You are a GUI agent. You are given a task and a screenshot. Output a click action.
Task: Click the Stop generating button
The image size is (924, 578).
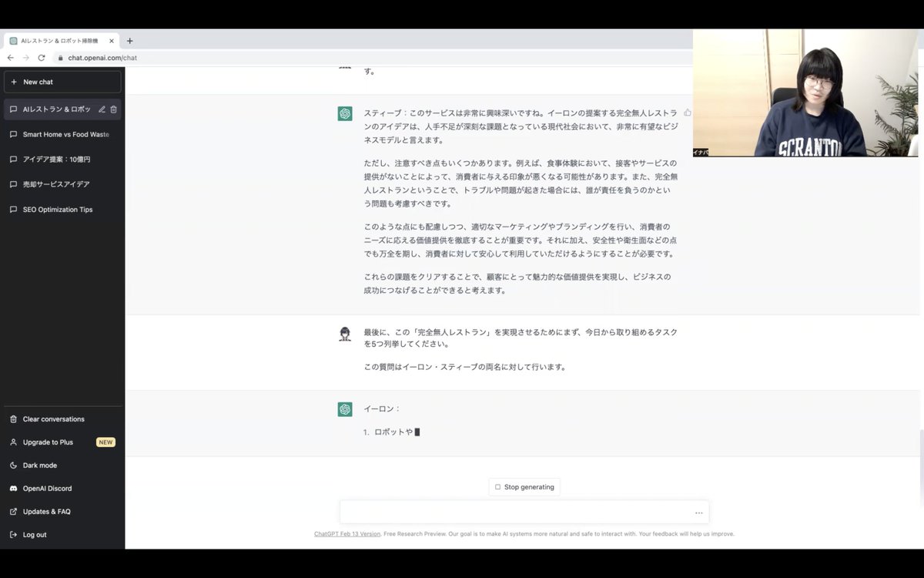pyautogui.click(x=524, y=487)
